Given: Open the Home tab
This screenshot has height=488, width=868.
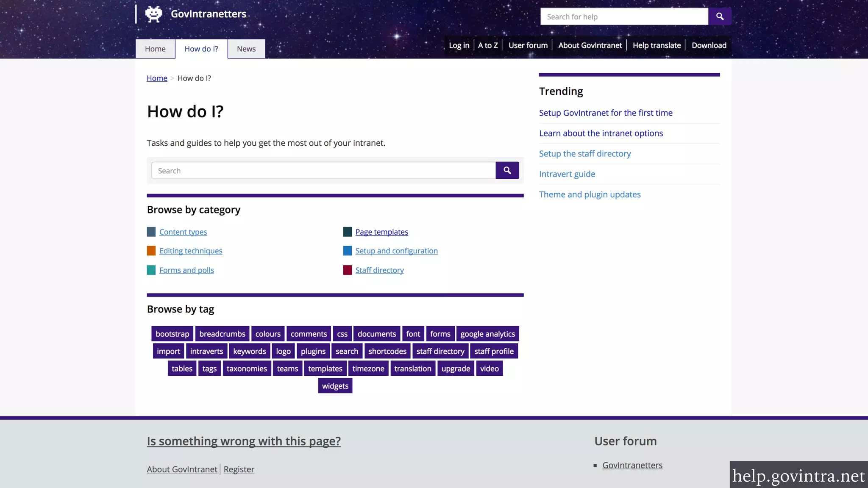Looking at the screenshot, I should (155, 49).
